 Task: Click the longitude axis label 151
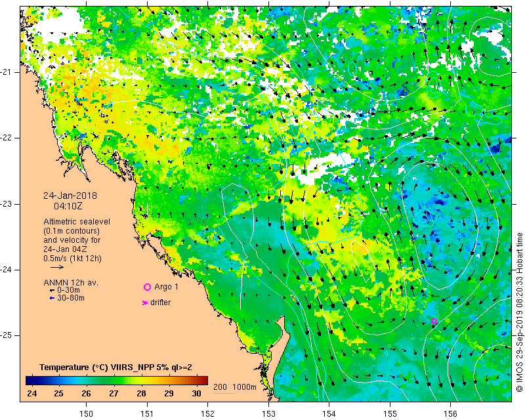(147, 413)
